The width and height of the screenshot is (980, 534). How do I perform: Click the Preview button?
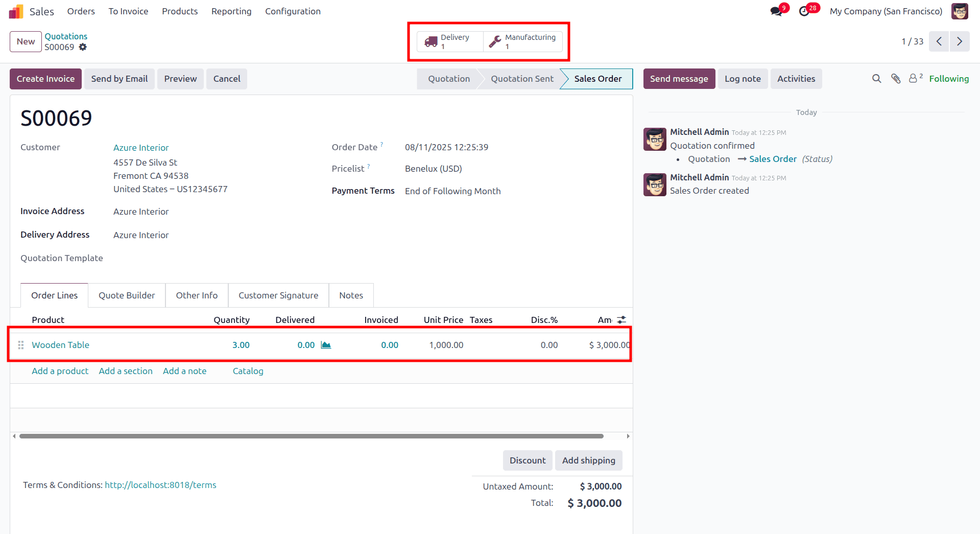pos(180,79)
